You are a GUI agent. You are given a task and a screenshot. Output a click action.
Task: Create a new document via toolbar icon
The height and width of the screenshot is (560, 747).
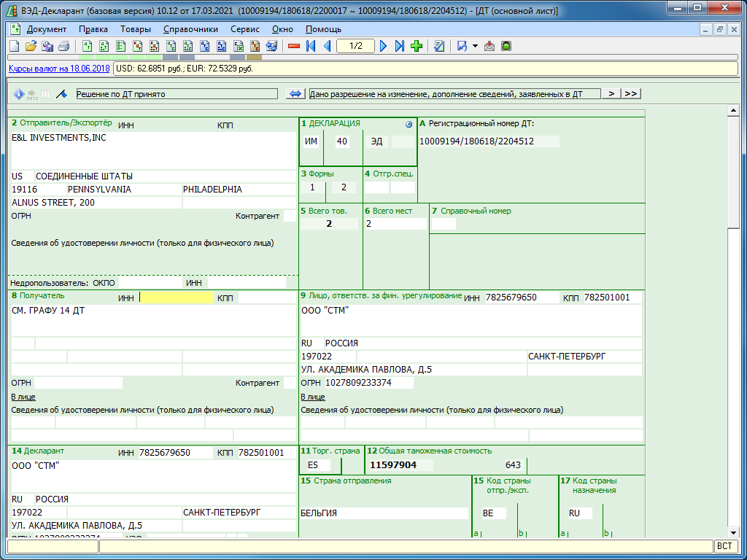(14, 46)
